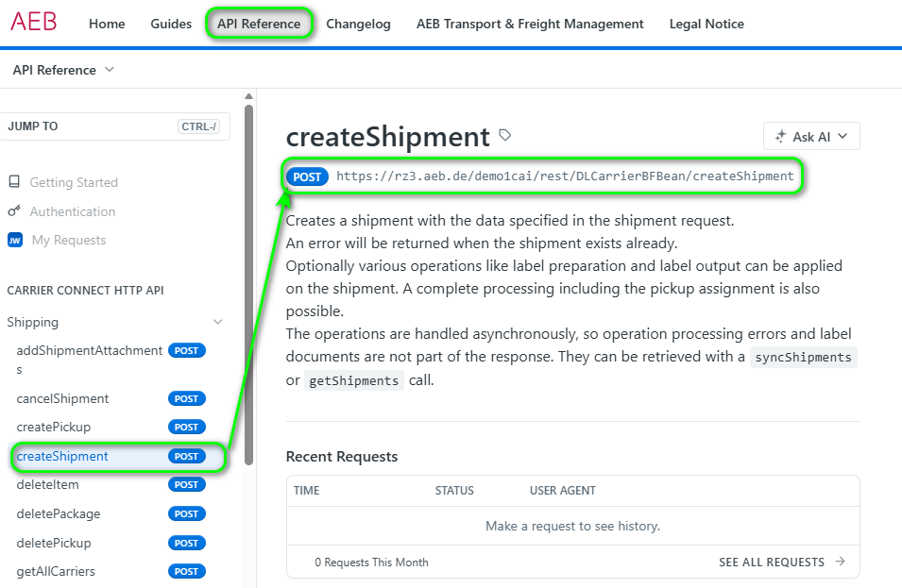Select the API Reference tab
The image size is (902, 588).
pos(259,24)
